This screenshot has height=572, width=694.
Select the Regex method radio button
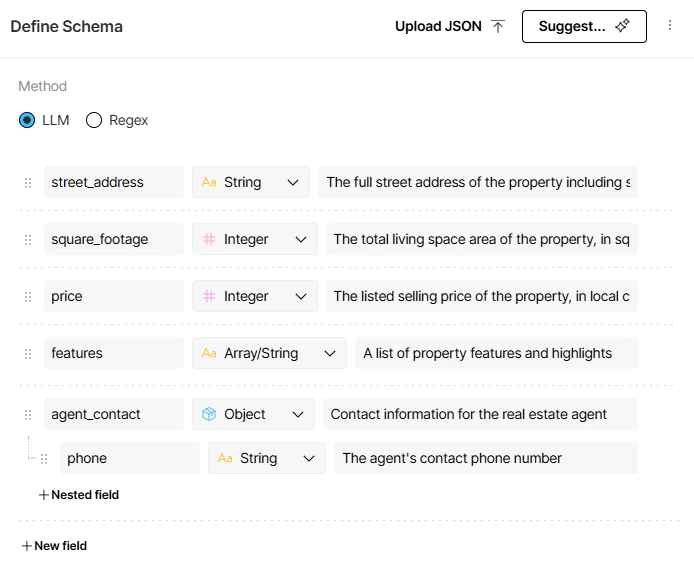point(94,120)
